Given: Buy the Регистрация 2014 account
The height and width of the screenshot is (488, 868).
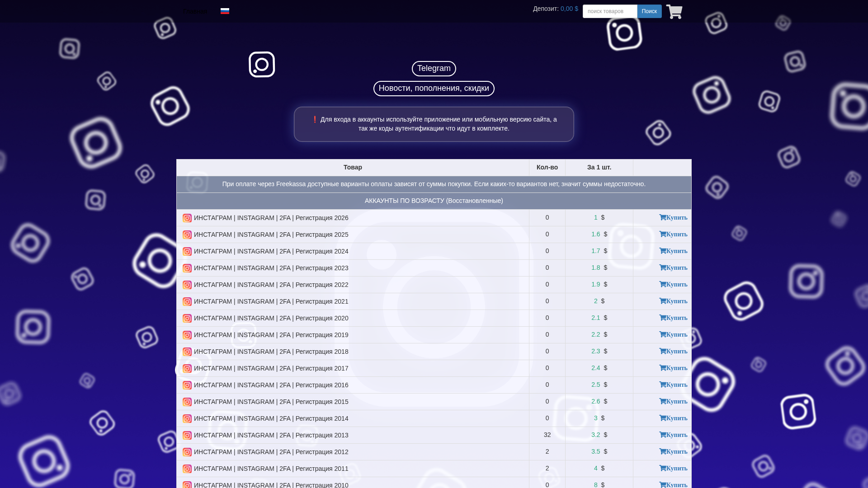Looking at the screenshot, I should [673, 418].
